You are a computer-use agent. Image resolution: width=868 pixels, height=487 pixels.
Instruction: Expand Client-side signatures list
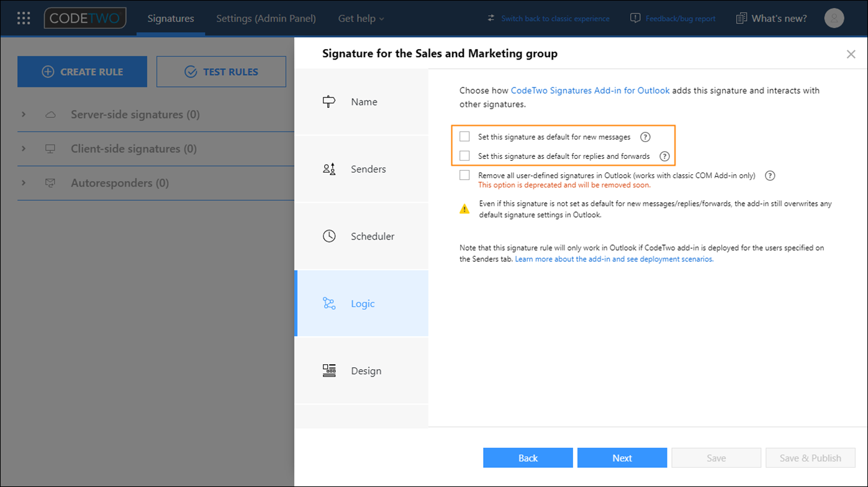24,148
